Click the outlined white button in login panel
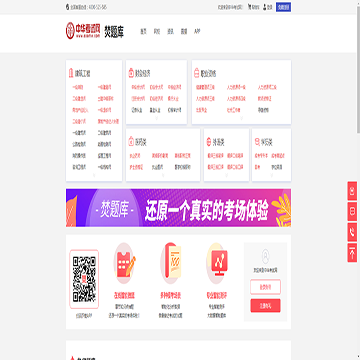Viewport: 360px width, 360px height. click(265, 287)
